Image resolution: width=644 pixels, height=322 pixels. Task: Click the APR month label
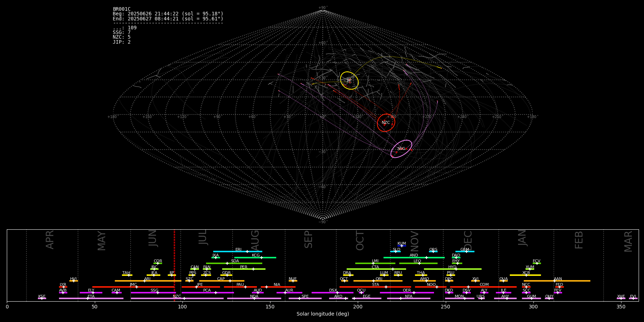coord(50,240)
